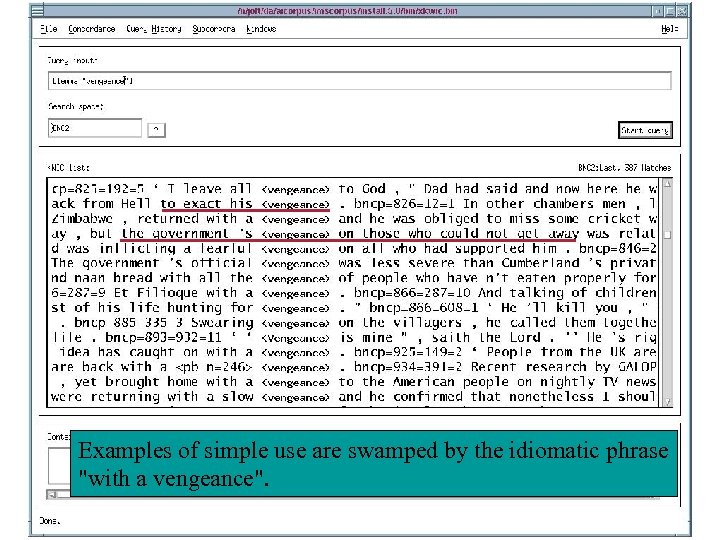Select line 'Swearing vengeance on the villagers'
Screen dimensions: 720x540
point(354,323)
